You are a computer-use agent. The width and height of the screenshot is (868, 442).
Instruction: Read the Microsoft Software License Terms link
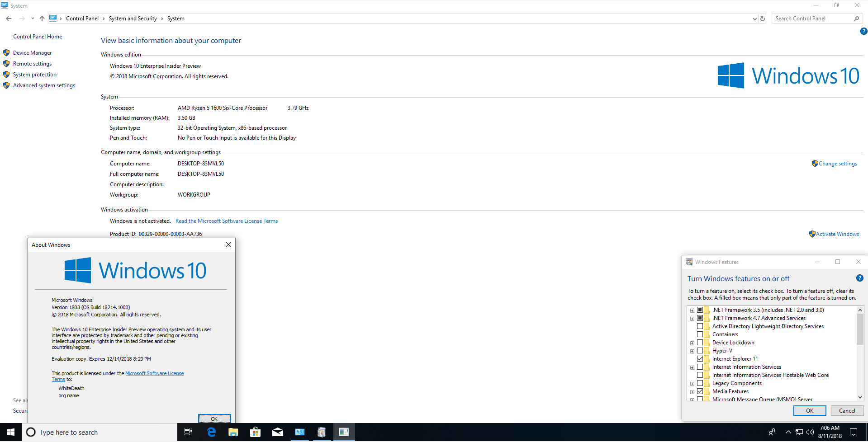pos(227,221)
